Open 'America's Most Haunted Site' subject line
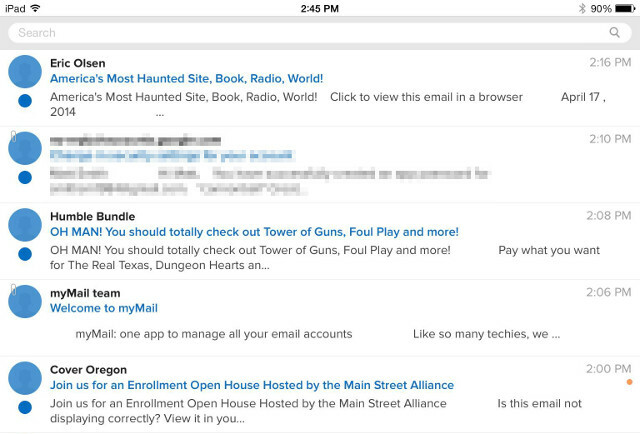 pos(187,78)
